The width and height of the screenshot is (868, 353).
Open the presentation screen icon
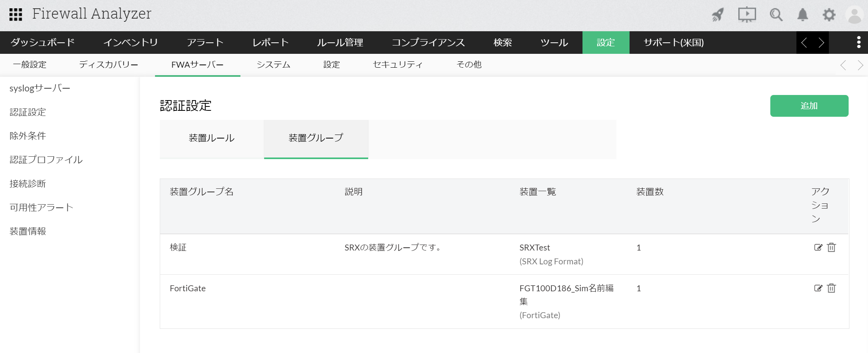click(747, 15)
